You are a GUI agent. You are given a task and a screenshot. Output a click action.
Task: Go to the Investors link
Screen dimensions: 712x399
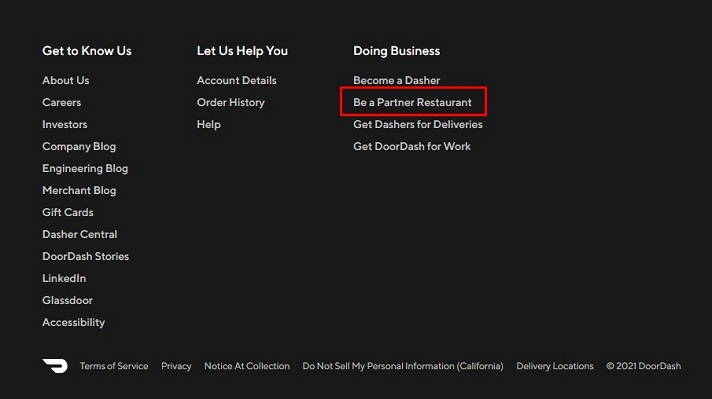(64, 124)
